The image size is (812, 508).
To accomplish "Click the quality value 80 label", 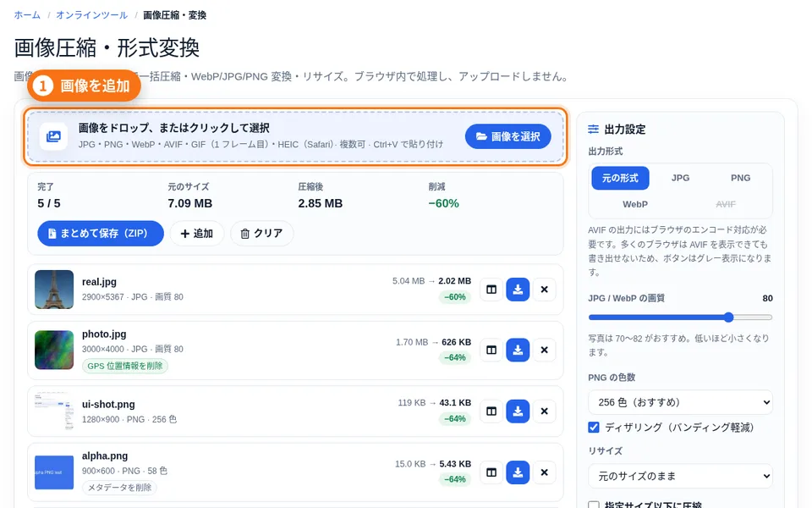I will point(767,298).
